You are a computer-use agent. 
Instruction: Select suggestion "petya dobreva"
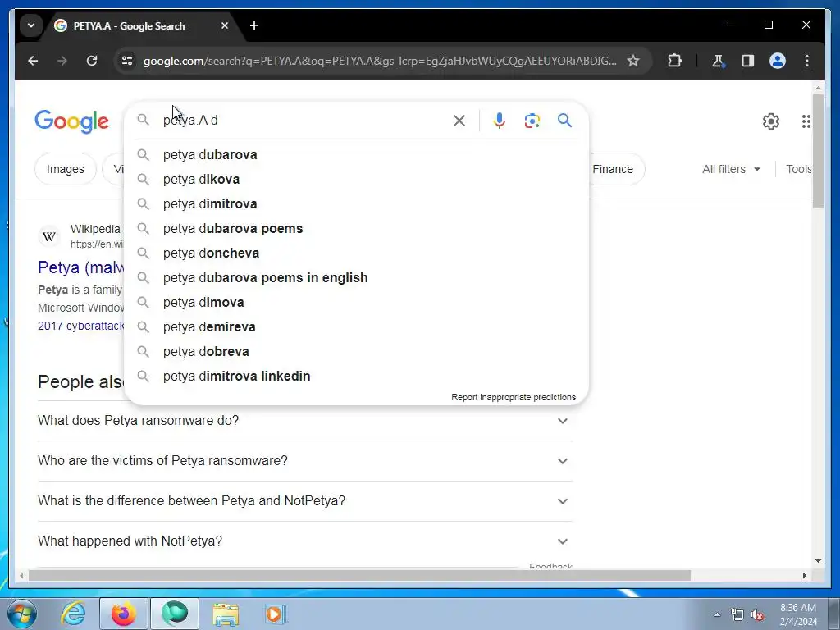tap(356, 352)
